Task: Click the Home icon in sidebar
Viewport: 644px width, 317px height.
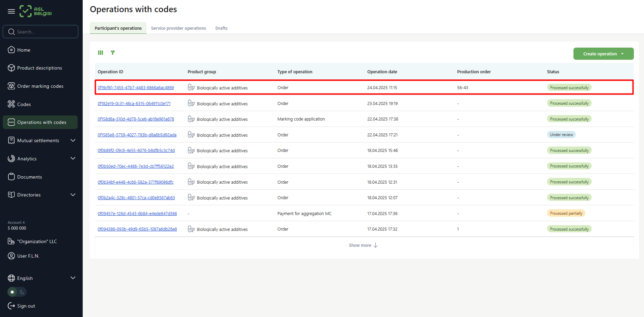Action: [x=11, y=50]
